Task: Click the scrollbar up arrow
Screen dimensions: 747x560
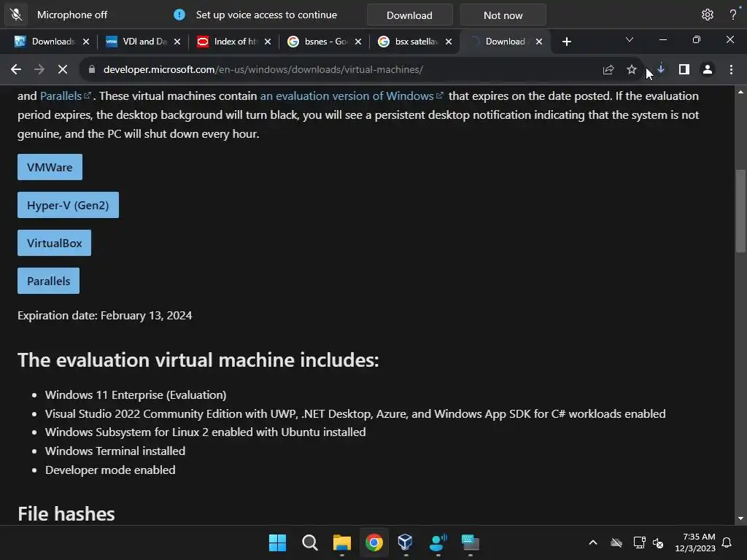Action: [740, 91]
